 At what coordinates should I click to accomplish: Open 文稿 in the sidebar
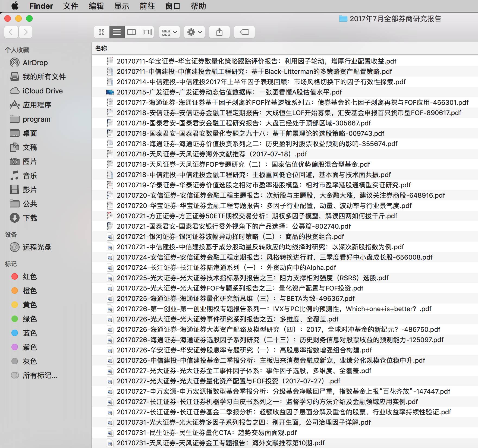pyautogui.click(x=23, y=147)
